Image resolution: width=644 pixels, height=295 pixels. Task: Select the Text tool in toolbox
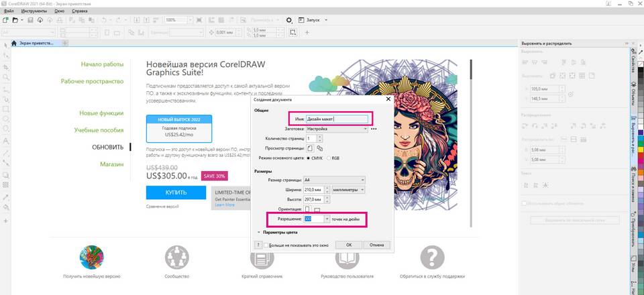(x=6, y=140)
